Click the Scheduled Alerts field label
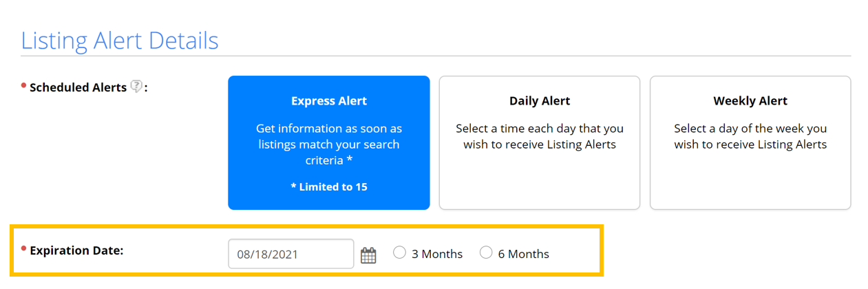 (x=78, y=87)
